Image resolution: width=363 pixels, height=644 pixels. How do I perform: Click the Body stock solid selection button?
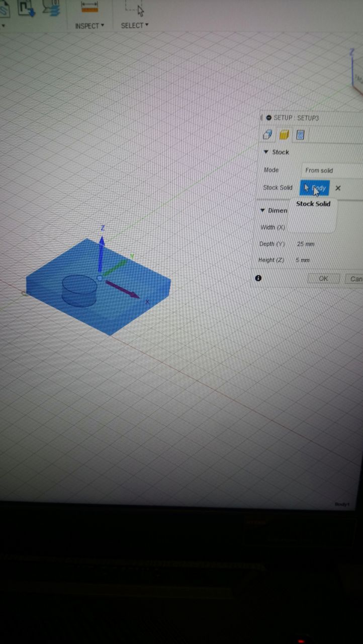[x=315, y=188]
